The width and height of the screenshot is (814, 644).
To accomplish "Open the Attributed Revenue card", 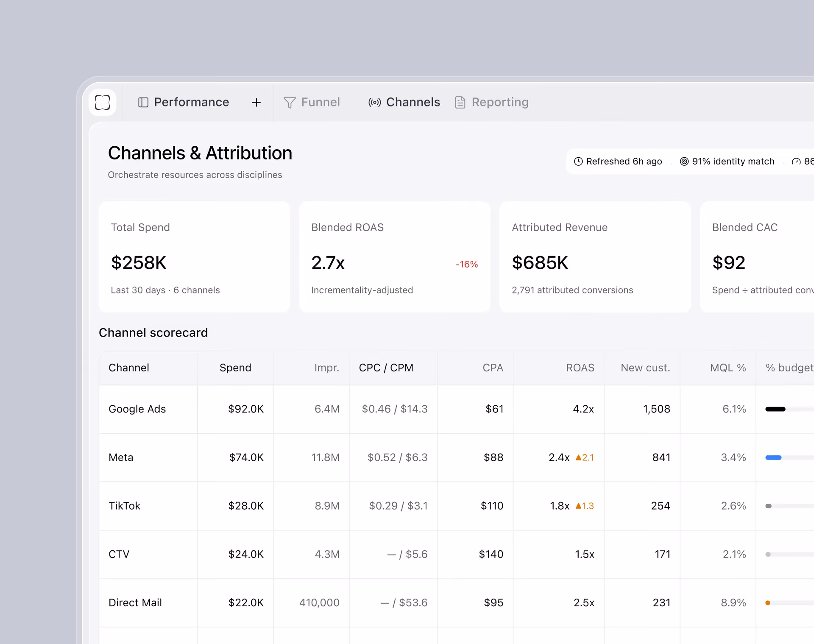I will (x=595, y=257).
